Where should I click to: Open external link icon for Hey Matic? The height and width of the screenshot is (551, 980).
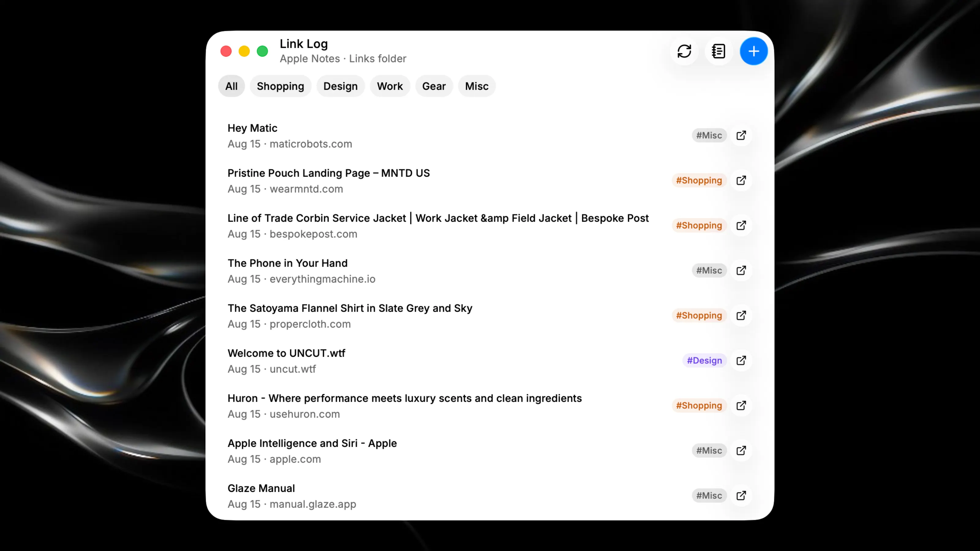click(741, 135)
